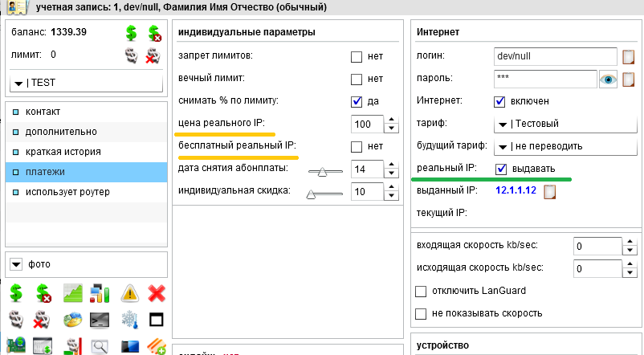The width and height of the screenshot is (644, 355).
Task: Click the yellow warning triangle icon
Action: (x=130, y=294)
